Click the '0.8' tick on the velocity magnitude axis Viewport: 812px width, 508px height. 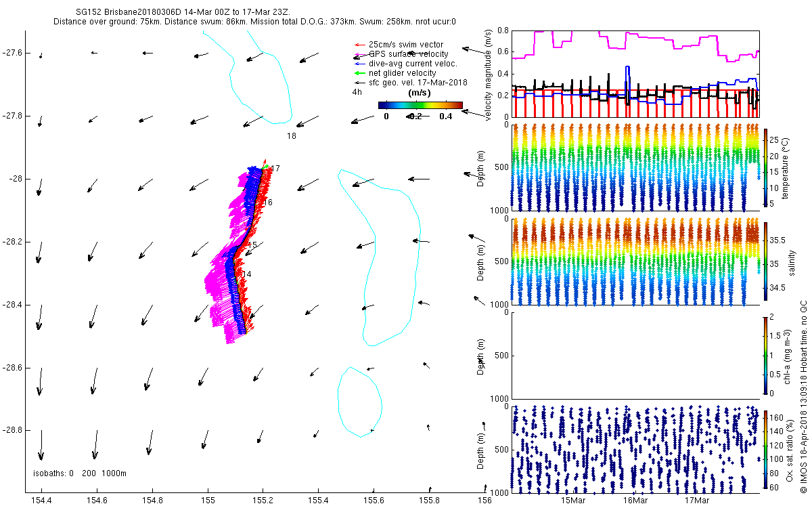503,30
